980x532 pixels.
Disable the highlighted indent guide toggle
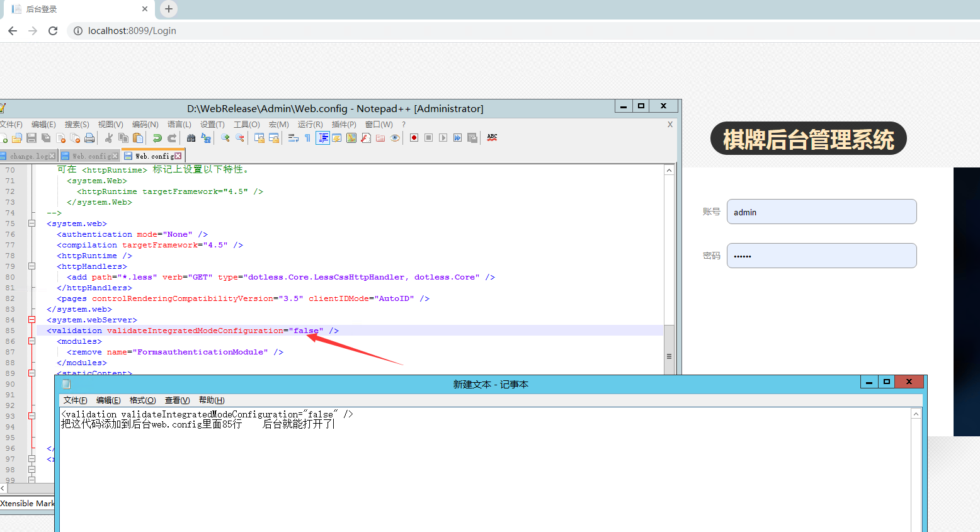click(322, 138)
